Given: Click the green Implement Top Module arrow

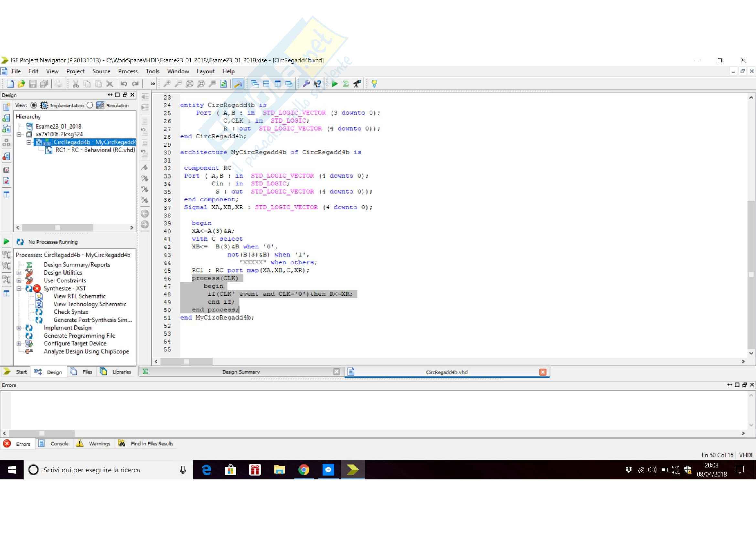Looking at the screenshot, I should (x=335, y=84).
